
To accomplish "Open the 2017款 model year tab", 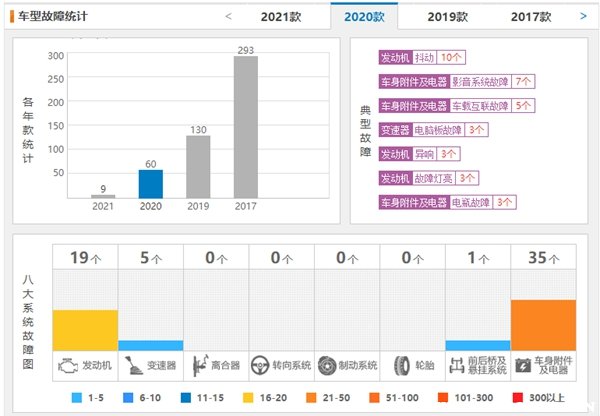I will pyautogui.click(x=530, y=16).
